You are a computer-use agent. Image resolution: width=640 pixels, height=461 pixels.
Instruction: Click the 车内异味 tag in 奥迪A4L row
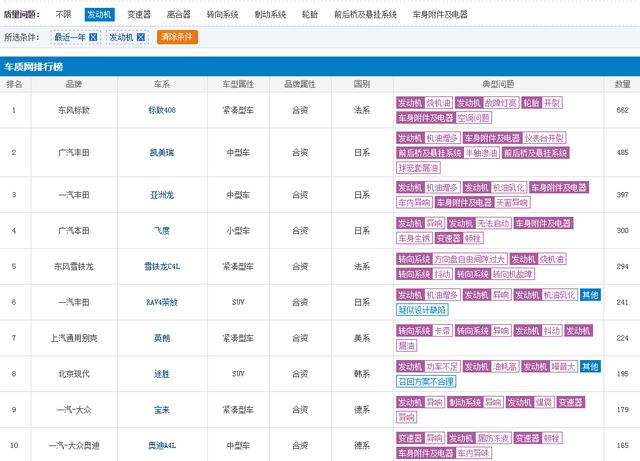click(x=473, y=453)
